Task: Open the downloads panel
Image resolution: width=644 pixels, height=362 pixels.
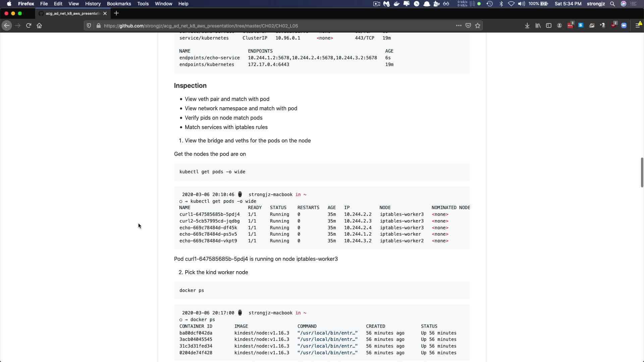Action: point(527,25)
